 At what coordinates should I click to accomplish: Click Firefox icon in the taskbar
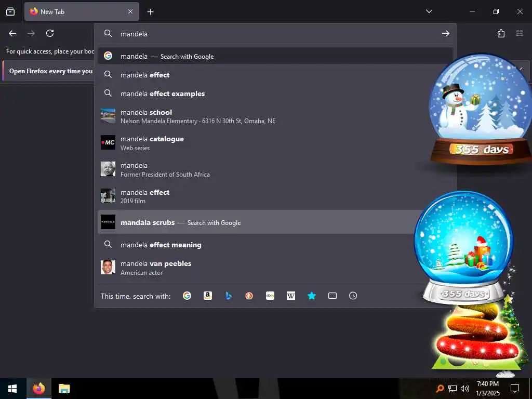tap(38, 389)
